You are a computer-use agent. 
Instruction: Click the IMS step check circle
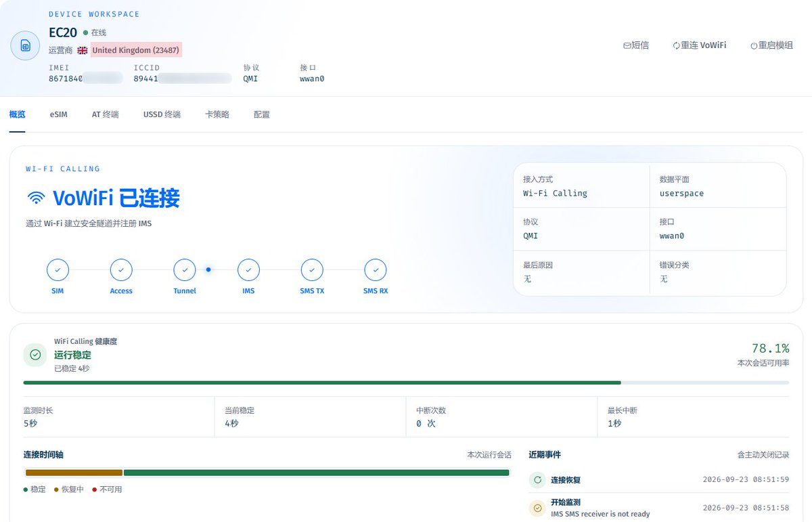tap(248, 269)
